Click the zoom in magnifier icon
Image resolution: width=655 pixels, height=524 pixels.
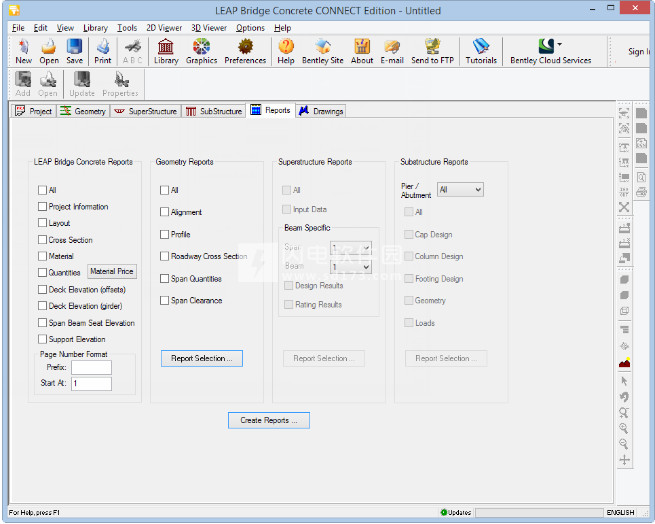624,428
